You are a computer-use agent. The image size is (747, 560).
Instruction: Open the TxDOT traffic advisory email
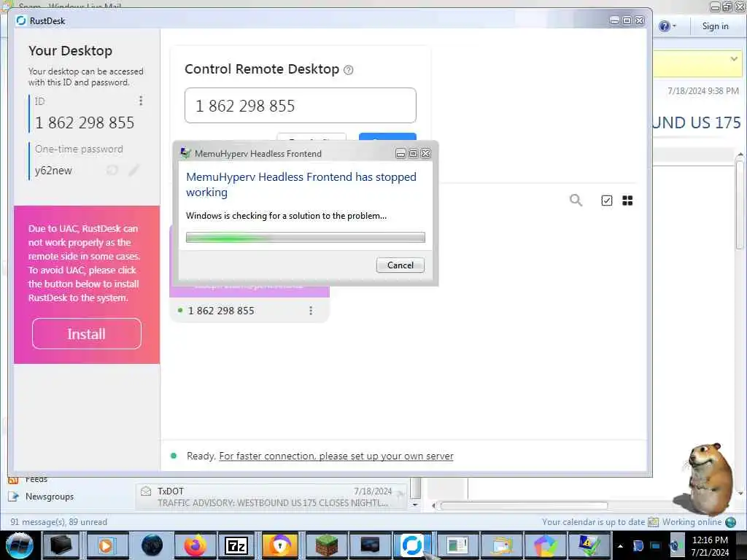point(271,497)
